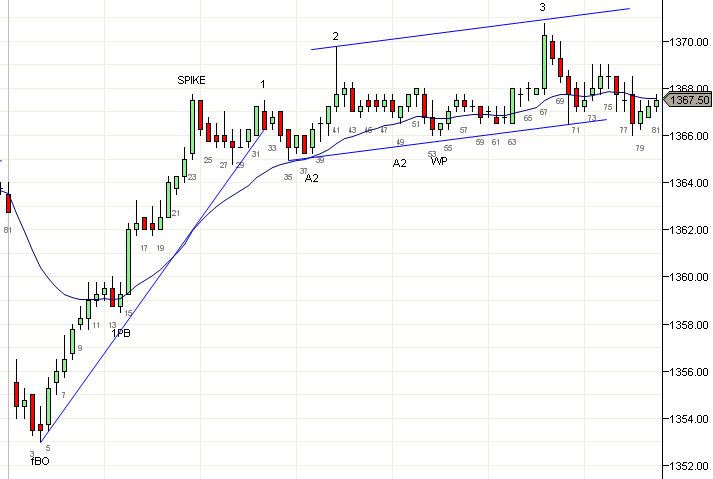Select the push label 2 above channel line
The width and height of the screenshot is (713, 479).
[336, 36]
